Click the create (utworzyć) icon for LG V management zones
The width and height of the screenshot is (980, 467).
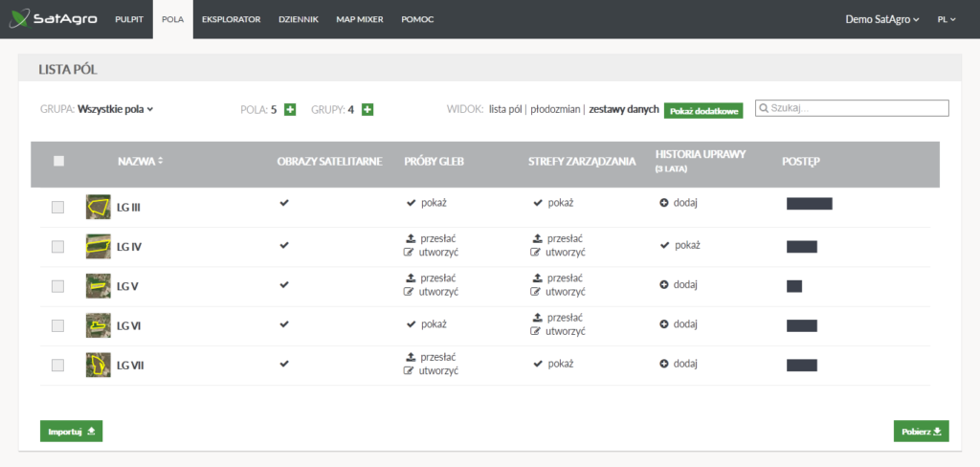(537, 292)
